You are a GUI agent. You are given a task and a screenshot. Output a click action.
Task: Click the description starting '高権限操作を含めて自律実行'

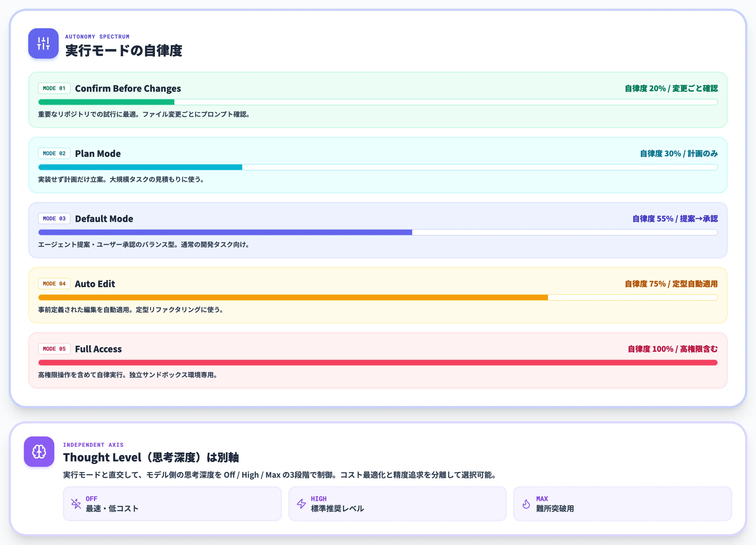[128, 375]
